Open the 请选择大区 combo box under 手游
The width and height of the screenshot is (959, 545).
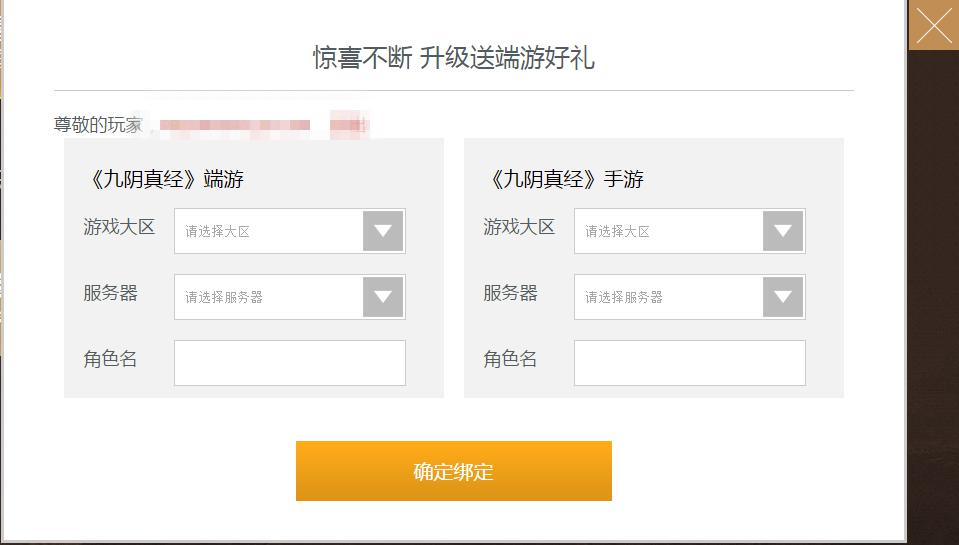(x=690, y=231)
